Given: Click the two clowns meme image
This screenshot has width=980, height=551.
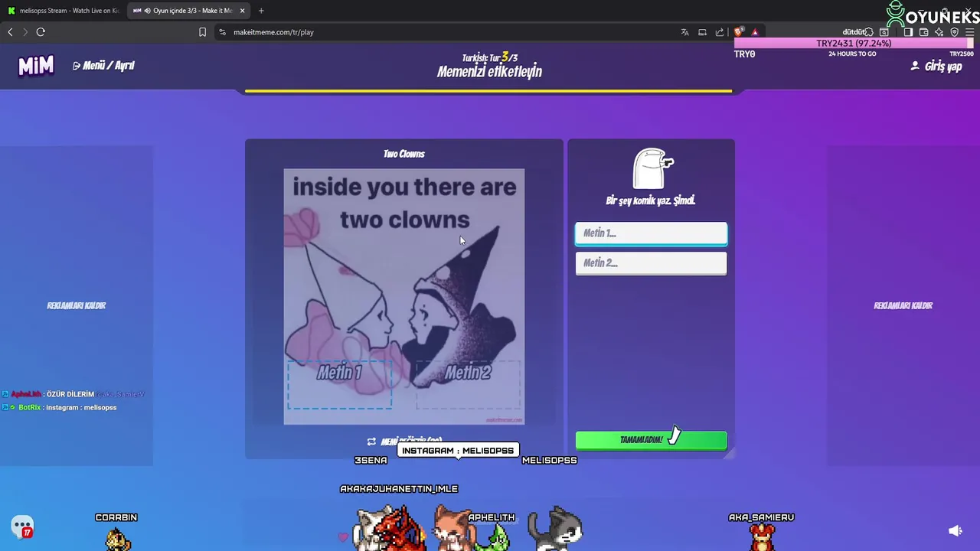Looking at the screenshot, I should coord(404,297).
